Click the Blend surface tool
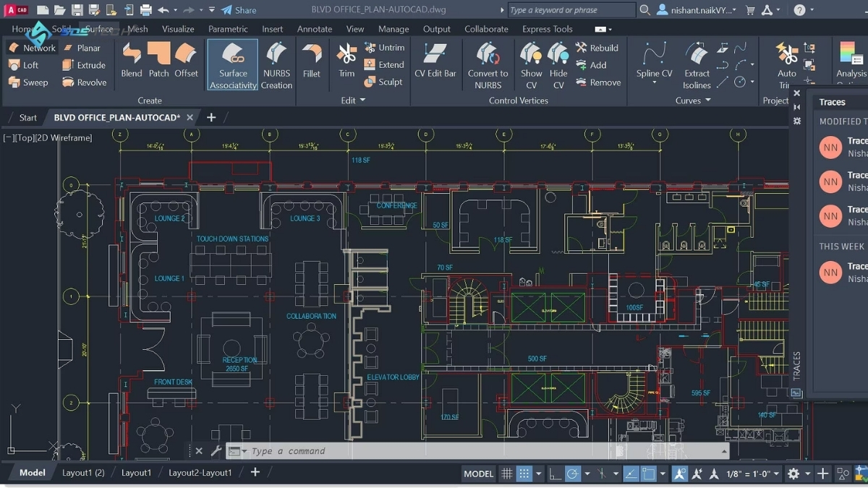Screen dimensions: 868x488 [132, 60]
